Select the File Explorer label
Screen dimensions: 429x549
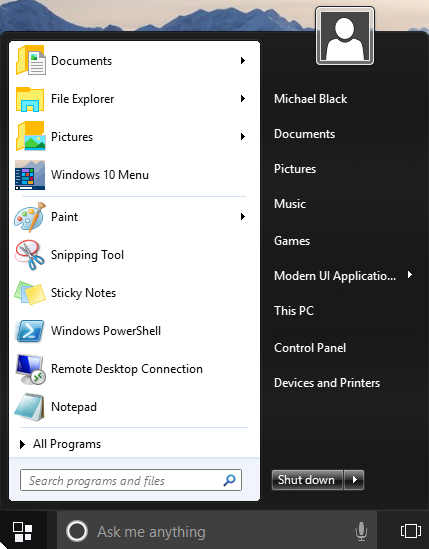[x=83, y=99]
